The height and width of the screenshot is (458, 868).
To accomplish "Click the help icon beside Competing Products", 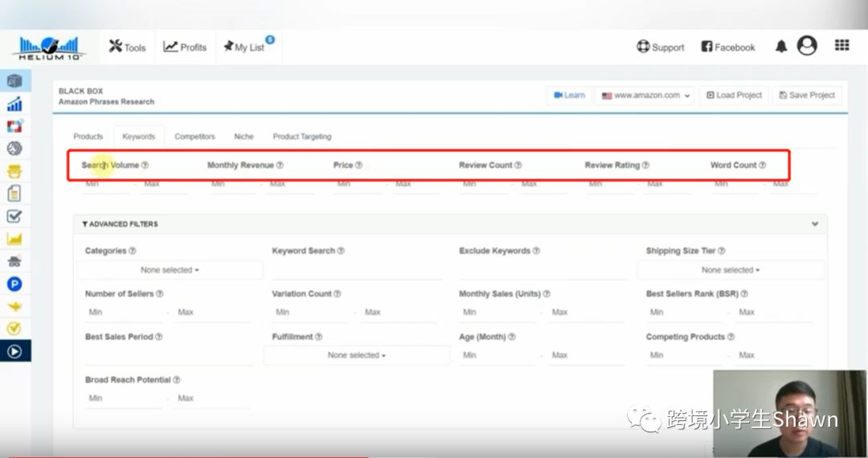I will point(731,337).
